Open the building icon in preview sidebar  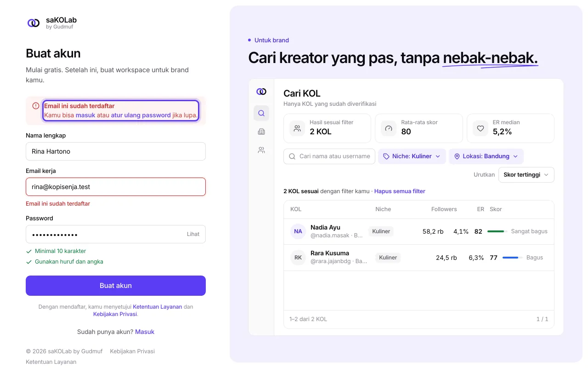[x=261, y=132]
